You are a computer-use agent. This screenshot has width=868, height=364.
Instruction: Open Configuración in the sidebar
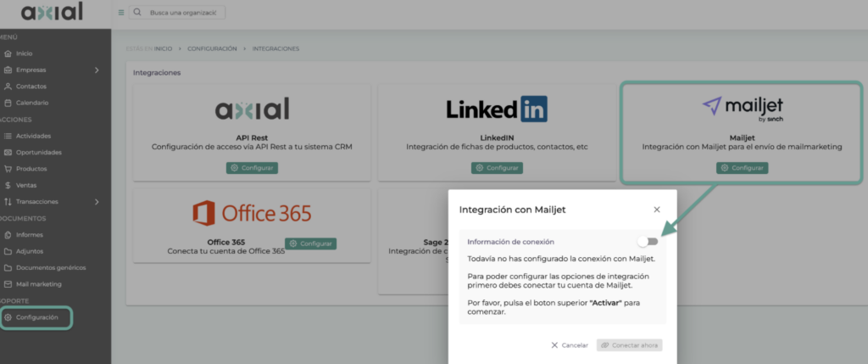point(36,317)
